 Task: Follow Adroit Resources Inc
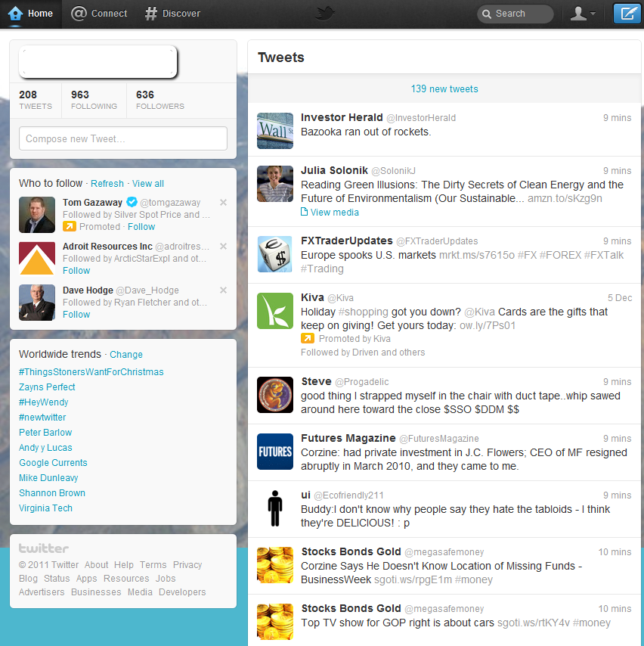tap(76, 271)
